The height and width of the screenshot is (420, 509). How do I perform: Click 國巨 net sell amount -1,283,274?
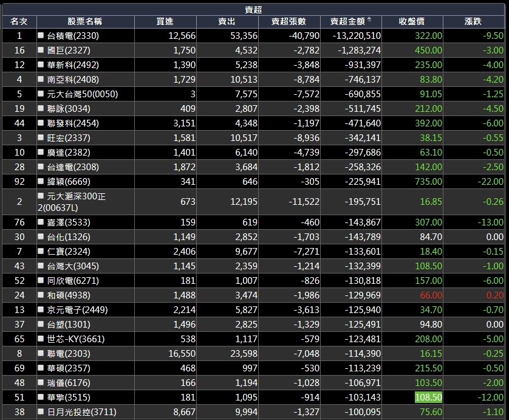tap(359, 50)
